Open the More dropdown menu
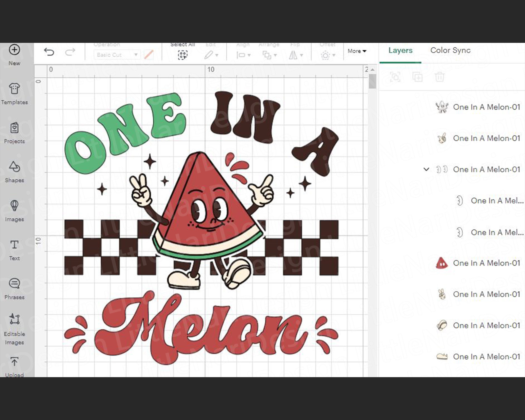 (x=357, y=51)
